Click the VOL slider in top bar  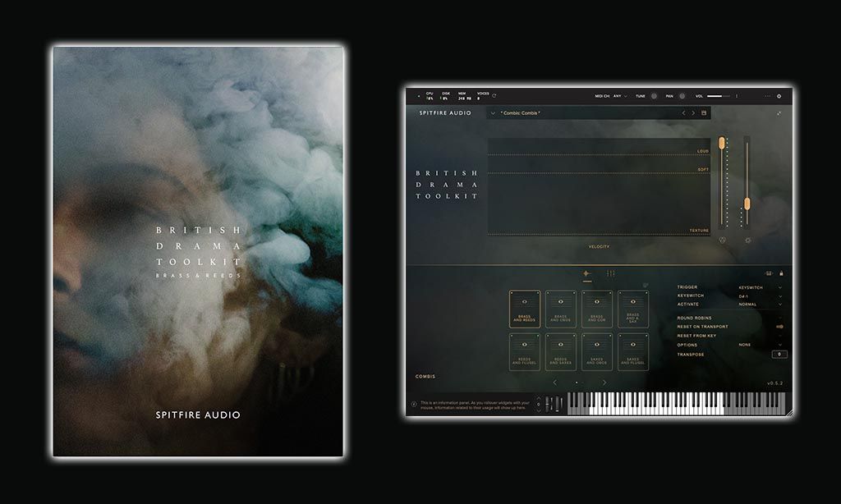pos(718,97)
